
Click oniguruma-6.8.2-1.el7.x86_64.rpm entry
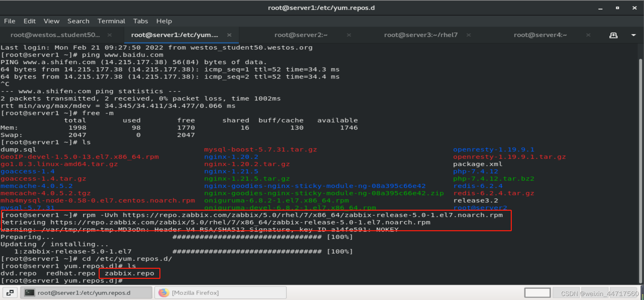coord(277,201)
